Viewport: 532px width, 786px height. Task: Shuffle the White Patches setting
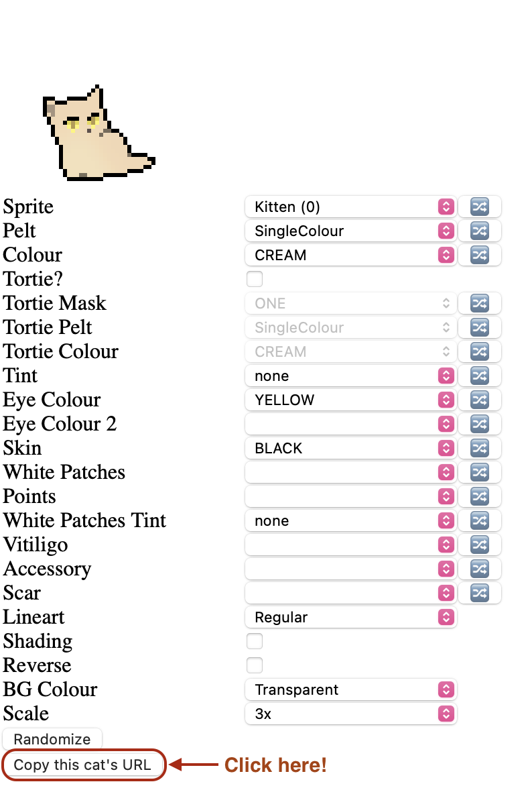(480, 472)
